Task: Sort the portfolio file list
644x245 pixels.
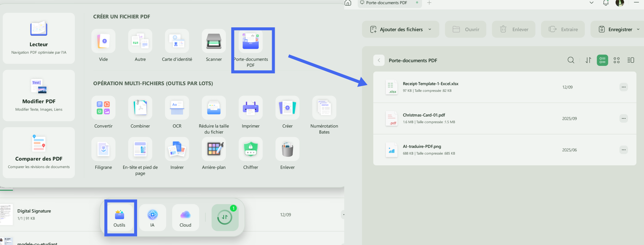Action: [588, 60]
